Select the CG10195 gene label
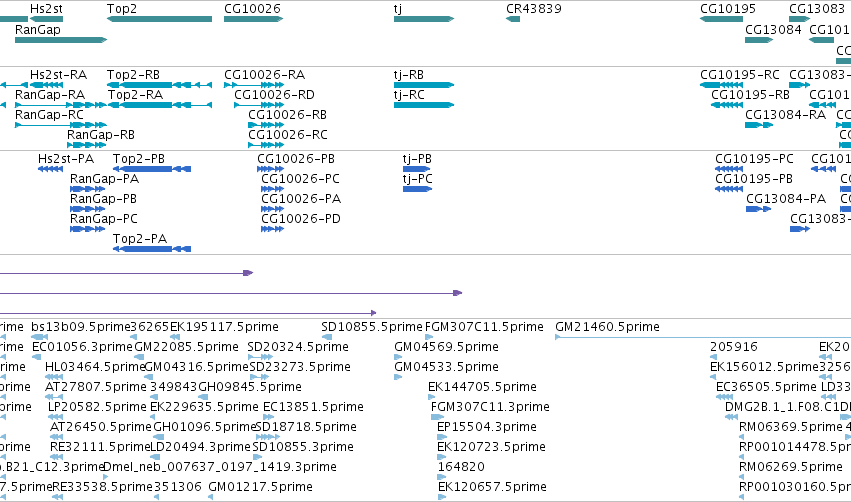Screen dimensions: 851x502 [x=728, y=9]
